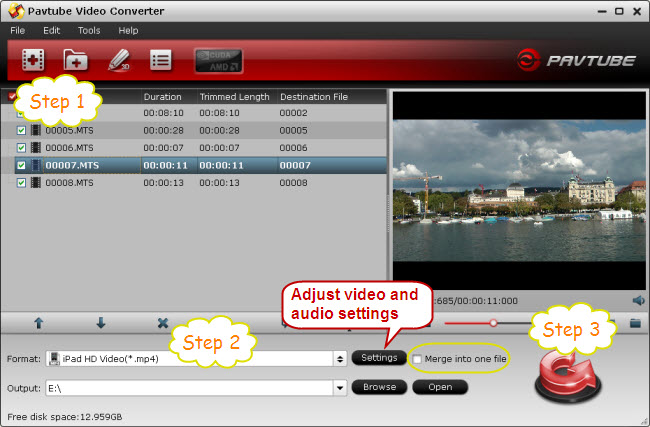This screenshot has height=427, width=650.
Task: Click destination file 00007
Action: pyautogui.click(x=295, y=165)
